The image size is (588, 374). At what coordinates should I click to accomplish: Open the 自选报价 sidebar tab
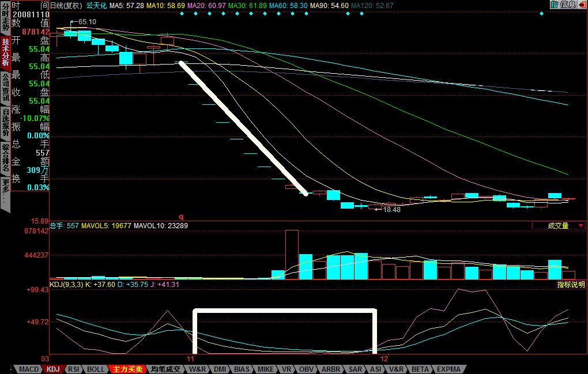[5, 122]
